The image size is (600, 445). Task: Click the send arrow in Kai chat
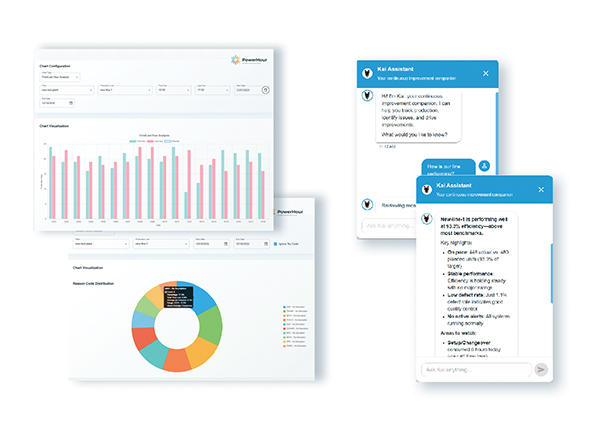[x=541, y=369]
